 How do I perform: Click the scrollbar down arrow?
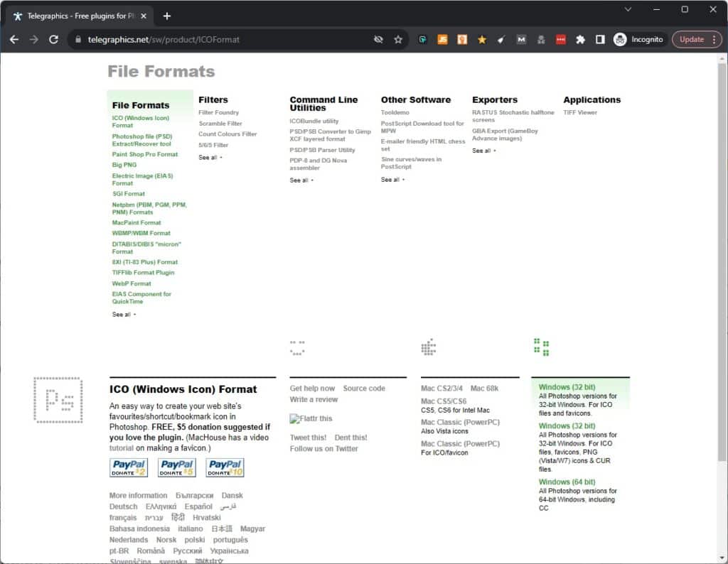(x=722, y=558)
